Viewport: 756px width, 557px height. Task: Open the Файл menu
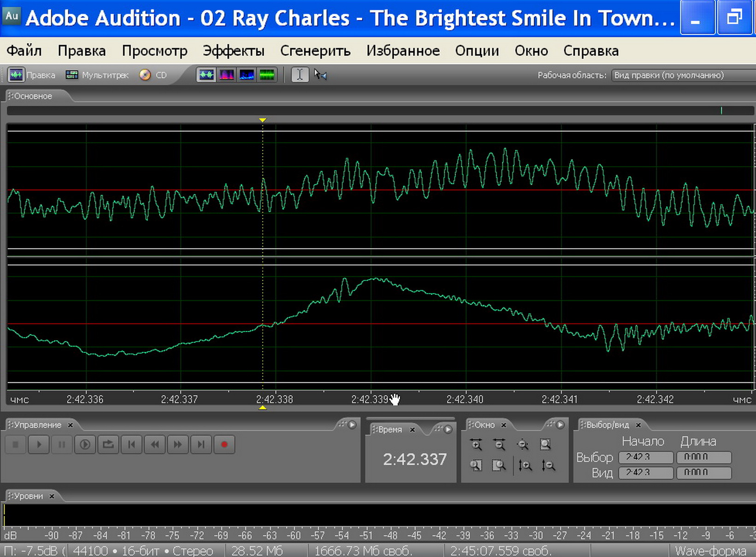[24, 51]
